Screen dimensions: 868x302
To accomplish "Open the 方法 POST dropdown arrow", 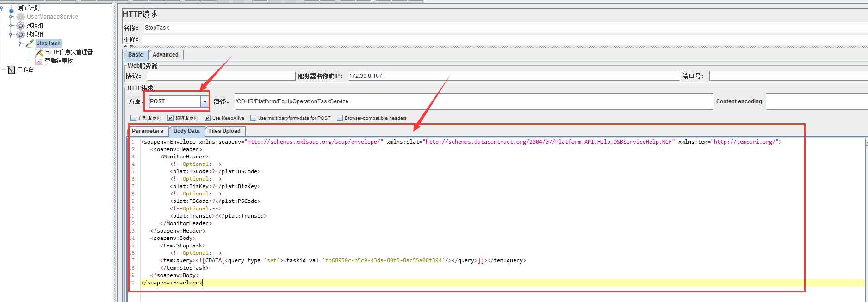I will click(x=205, y=101).
